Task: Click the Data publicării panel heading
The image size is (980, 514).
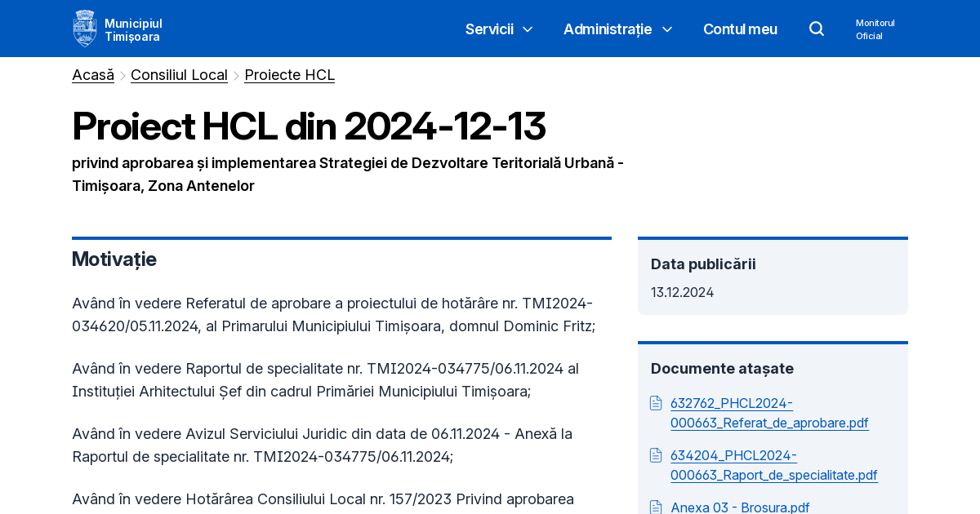Action: [703, 264]
